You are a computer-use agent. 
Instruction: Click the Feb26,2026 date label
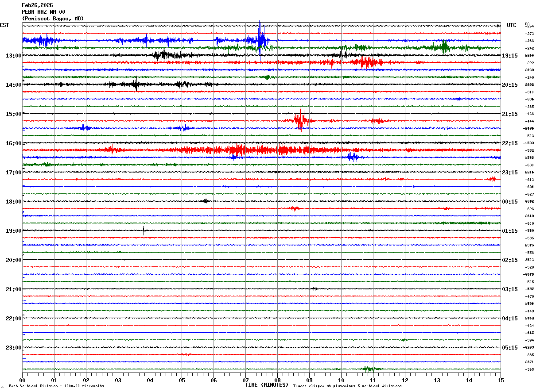37,5
